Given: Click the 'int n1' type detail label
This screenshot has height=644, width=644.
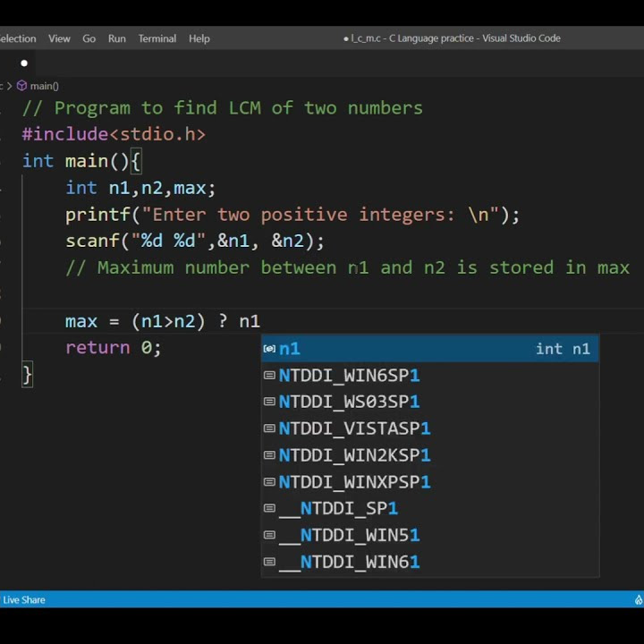Looking at the screenshot, I should (563, 349).
